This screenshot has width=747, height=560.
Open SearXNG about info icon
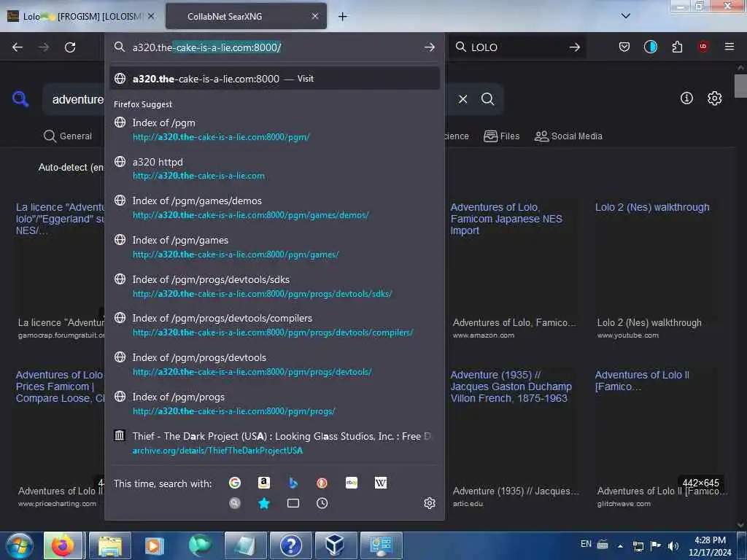[x=686, y=98]
